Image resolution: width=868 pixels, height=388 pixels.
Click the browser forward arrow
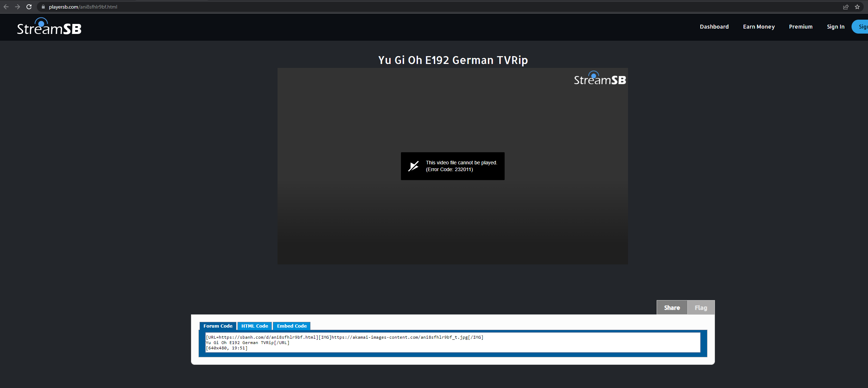pyautogui.click(x=18, y=7)
